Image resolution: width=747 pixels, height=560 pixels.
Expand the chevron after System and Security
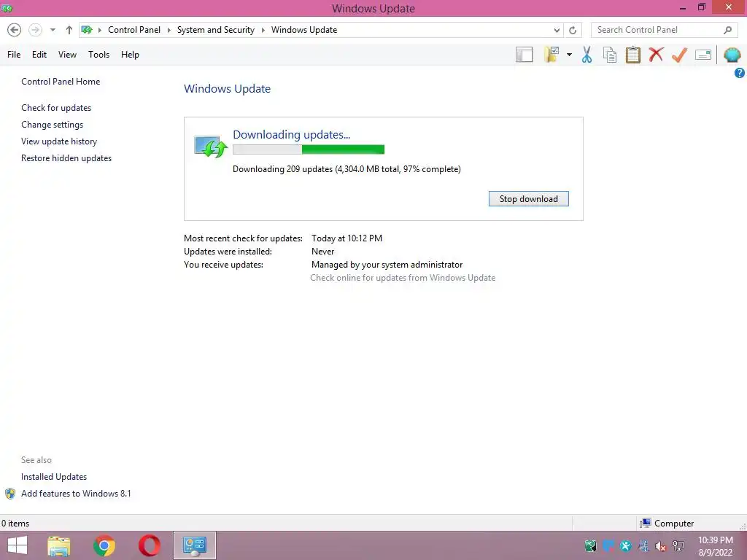pyautogui.click(x=263, y=30)
